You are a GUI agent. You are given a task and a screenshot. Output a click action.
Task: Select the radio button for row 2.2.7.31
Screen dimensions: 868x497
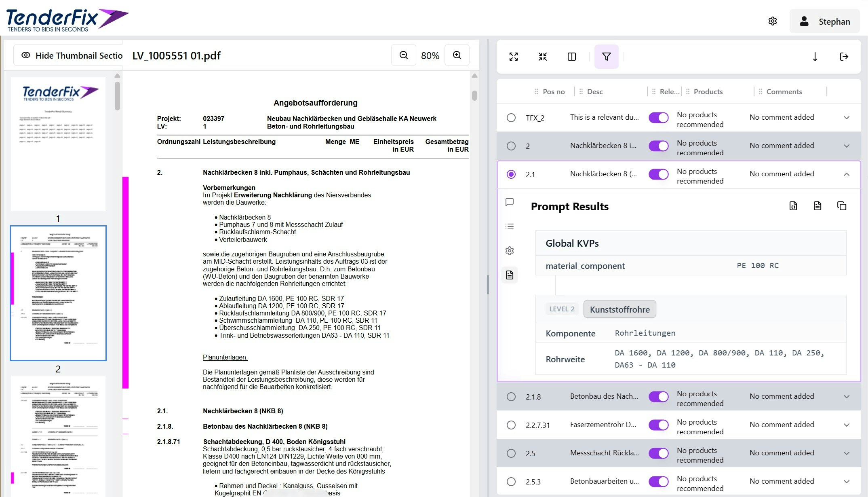point(511,425)
